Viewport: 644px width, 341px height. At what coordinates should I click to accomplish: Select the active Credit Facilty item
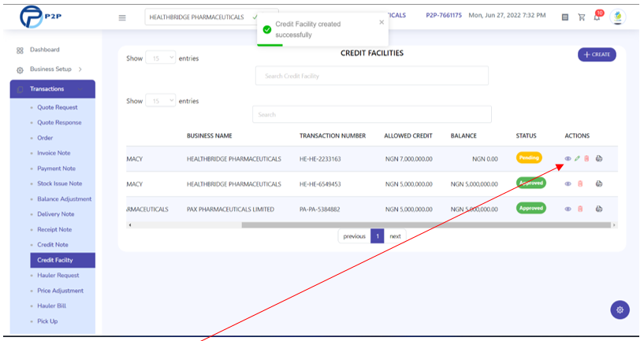[x=62, y=260]
